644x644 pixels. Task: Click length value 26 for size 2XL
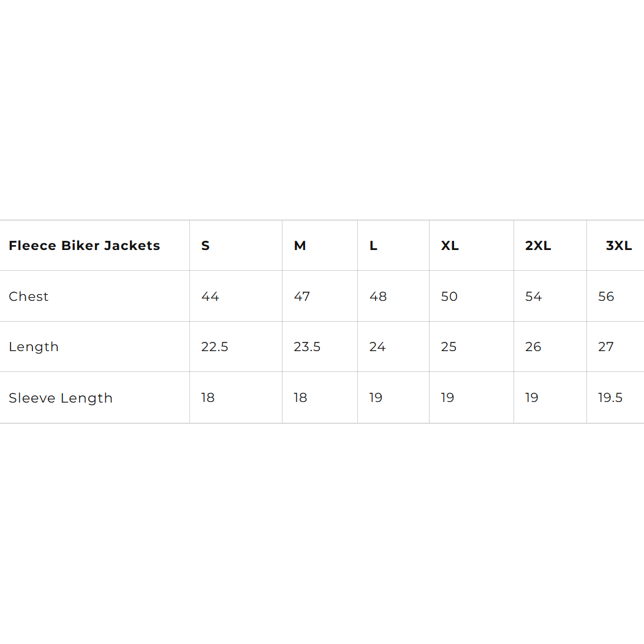pos(533,347)
